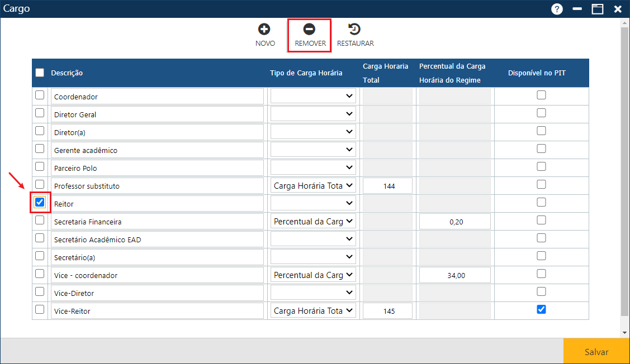Image resolution: width=630 pixels, height=364 pixels.
Task: Click the 34,00 percentage field for Vice - coordenador
Action: (x=455, y=275)
